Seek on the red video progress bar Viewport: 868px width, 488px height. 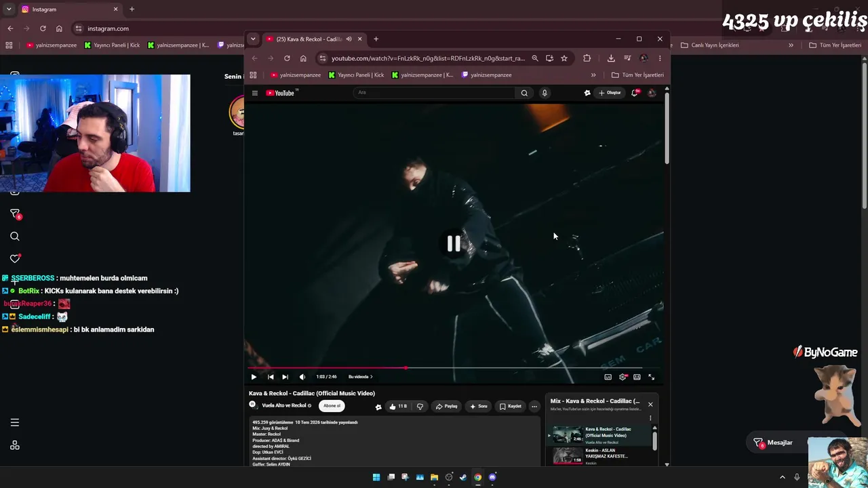tap(455, 368)
